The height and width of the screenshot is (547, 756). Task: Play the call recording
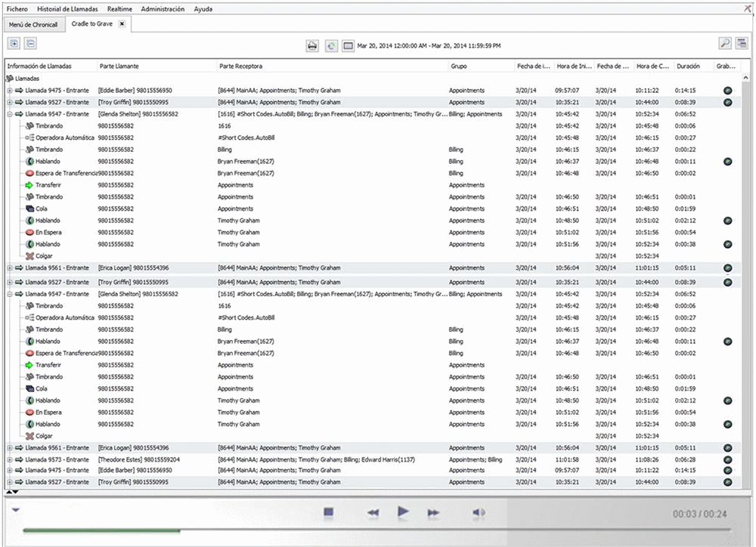tap(403, 511)
